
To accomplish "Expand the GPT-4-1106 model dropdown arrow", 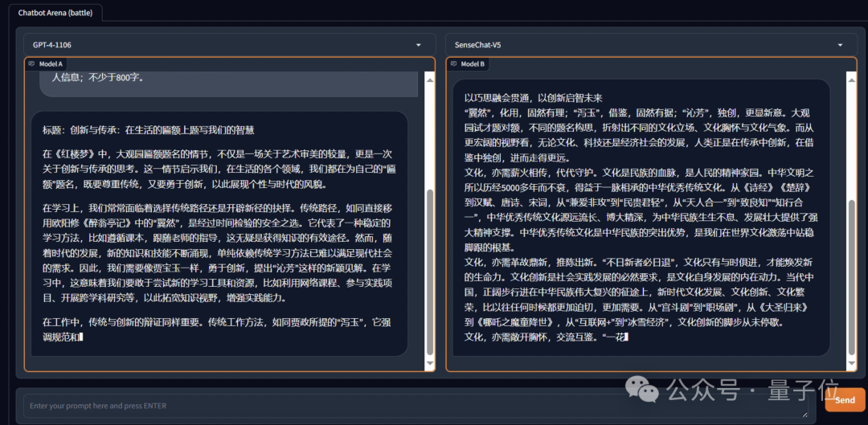I will pyautogui.click(x=419, y=45).
